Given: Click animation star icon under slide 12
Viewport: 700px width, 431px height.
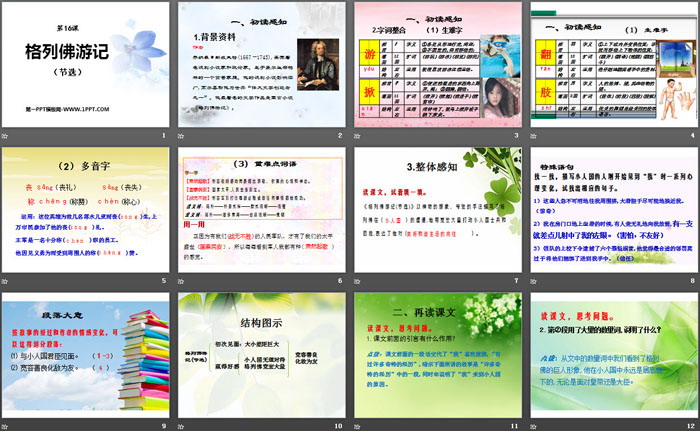Looking at the screenshot, I should pos(534,426).
